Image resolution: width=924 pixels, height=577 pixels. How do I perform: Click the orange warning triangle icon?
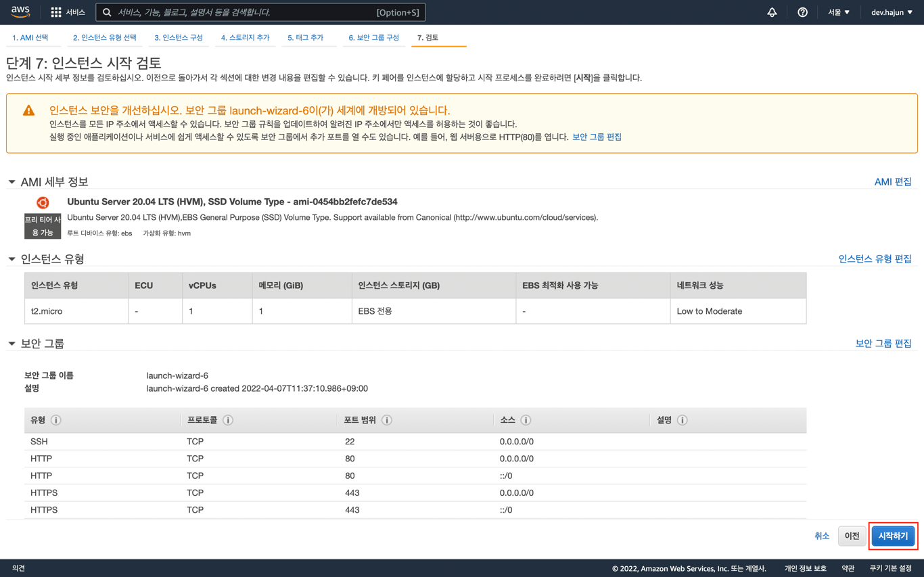pyautogui.click(x=28, y=110)
